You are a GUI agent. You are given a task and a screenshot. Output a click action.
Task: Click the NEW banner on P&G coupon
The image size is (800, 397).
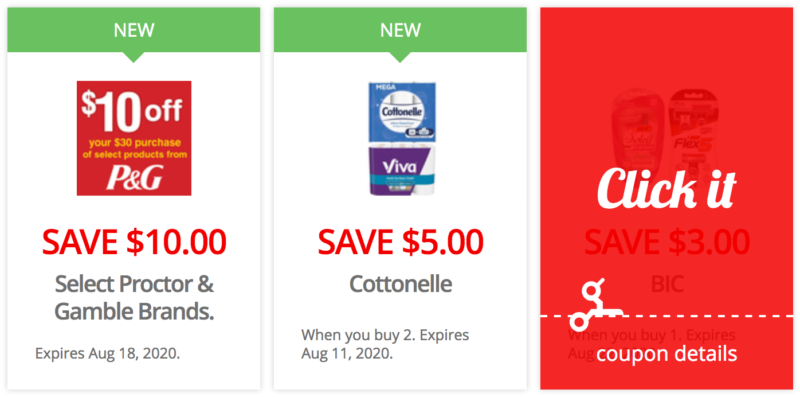pyautogui.click(x=134, y=30)
